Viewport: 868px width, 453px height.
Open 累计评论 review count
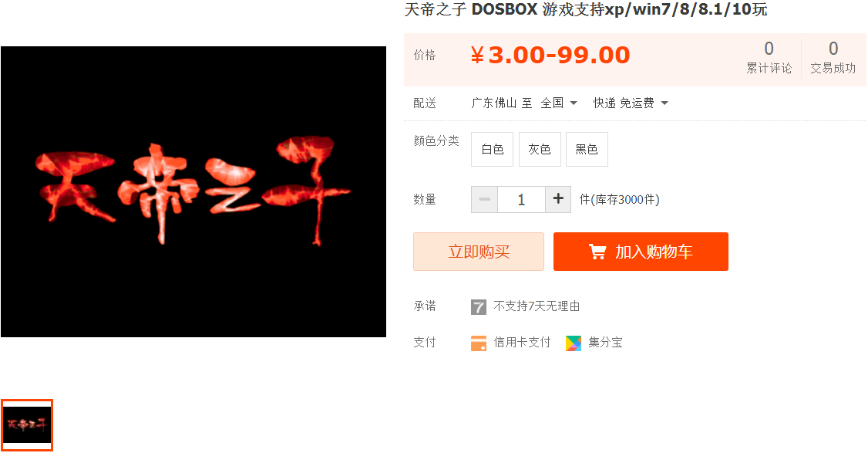pyautogui.click(x=769, y=58)
